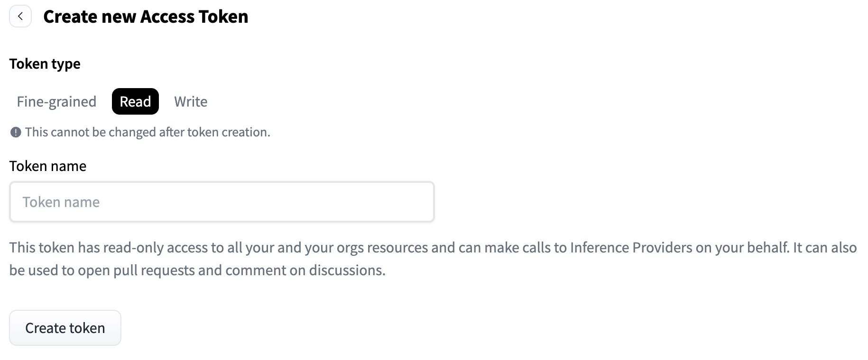Click the Token name field label
The height and width of the screenshot is (360, 868).
pos(48,166)
